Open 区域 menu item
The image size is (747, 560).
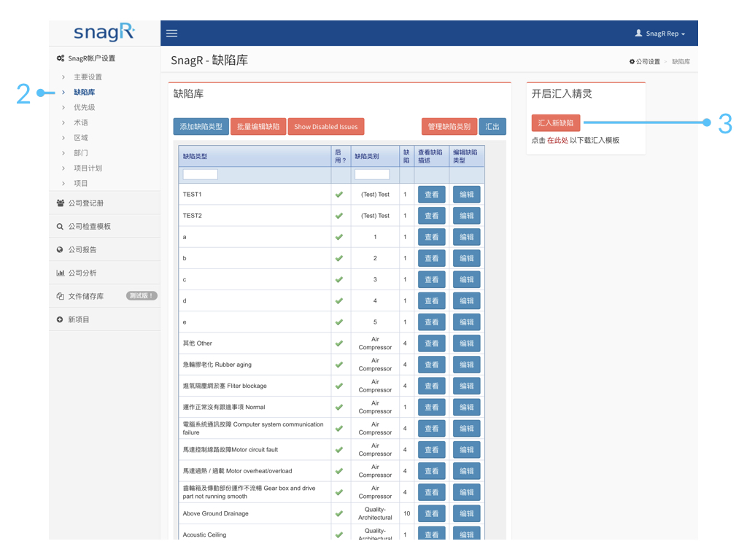click(81, 138)
